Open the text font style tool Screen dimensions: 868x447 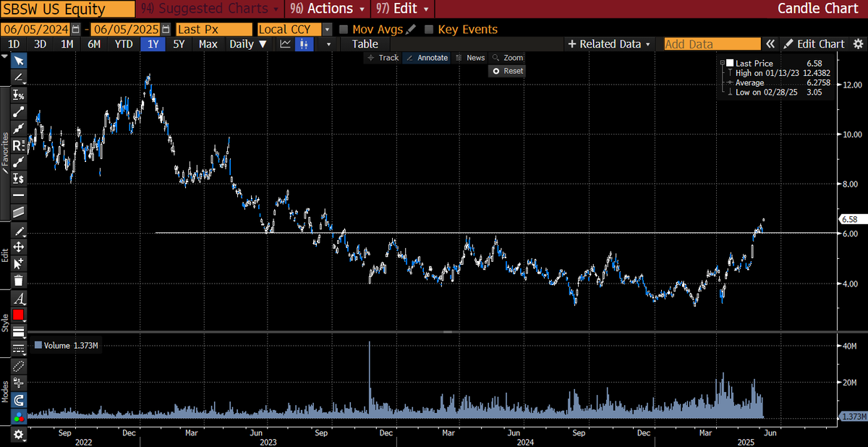click(19, 298)
